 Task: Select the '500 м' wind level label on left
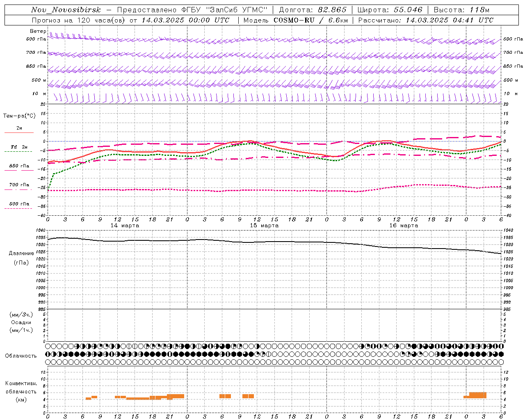[x=39, y=80]
